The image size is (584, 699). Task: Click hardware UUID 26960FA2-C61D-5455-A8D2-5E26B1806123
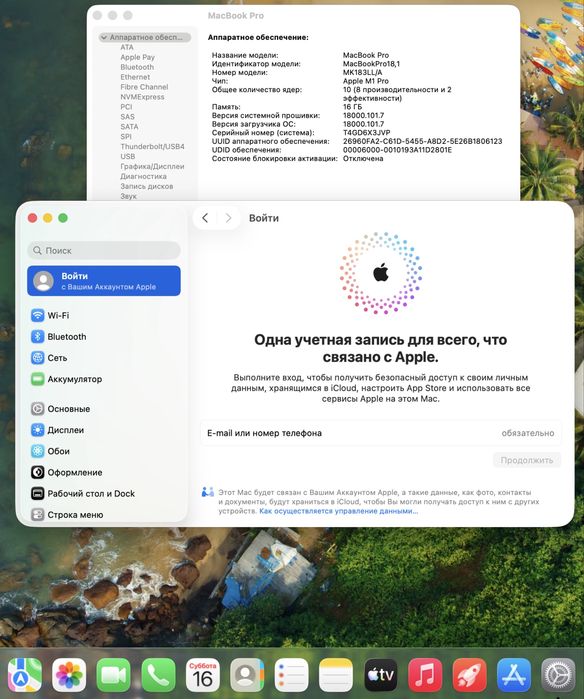point(423,141)
